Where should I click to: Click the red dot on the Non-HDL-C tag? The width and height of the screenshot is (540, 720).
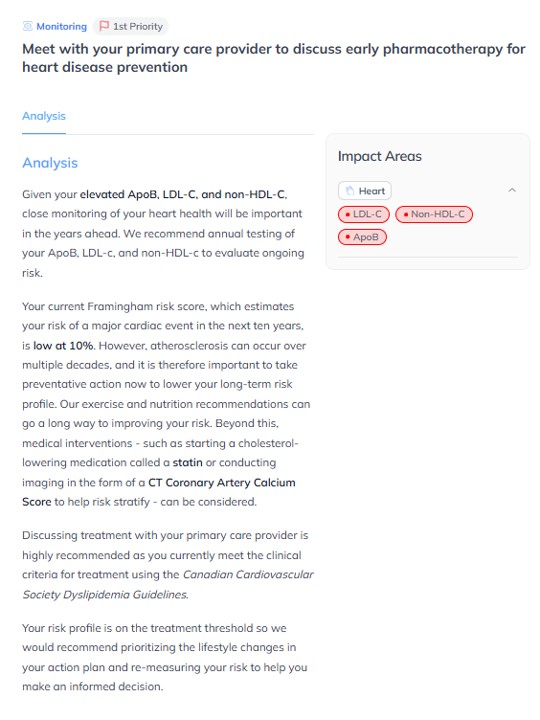[x=405, y=214]
